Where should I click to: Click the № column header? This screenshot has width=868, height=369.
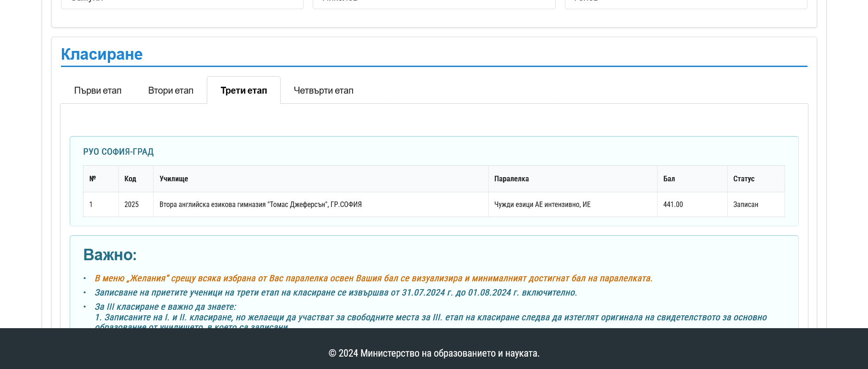click(x=93, y=179)
